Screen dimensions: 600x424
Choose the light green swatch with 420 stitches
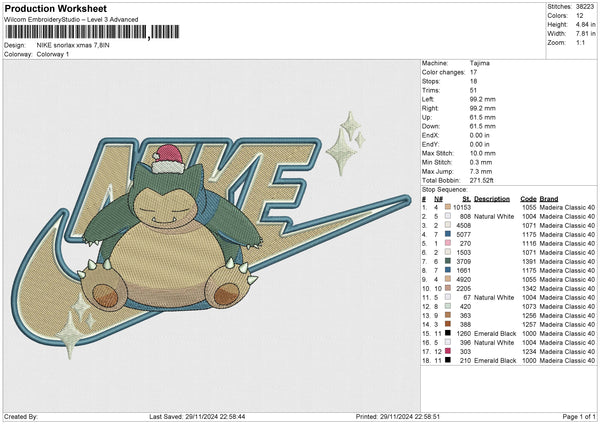coord(450,305)
